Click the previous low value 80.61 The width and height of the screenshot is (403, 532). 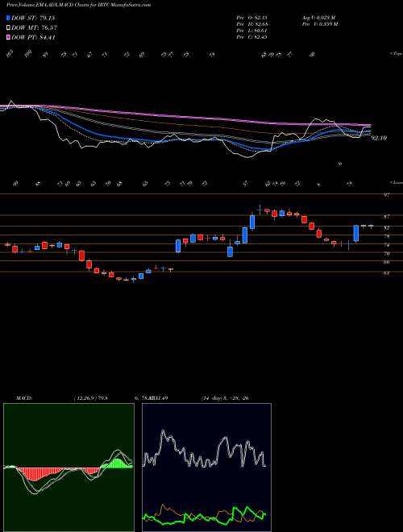tap(260, 31)
